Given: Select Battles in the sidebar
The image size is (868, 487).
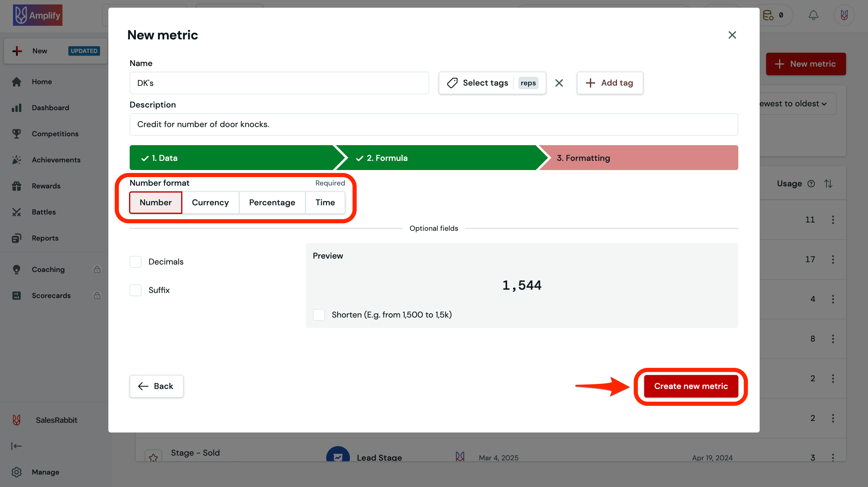Looking at the screenshot, I should 44,212.
